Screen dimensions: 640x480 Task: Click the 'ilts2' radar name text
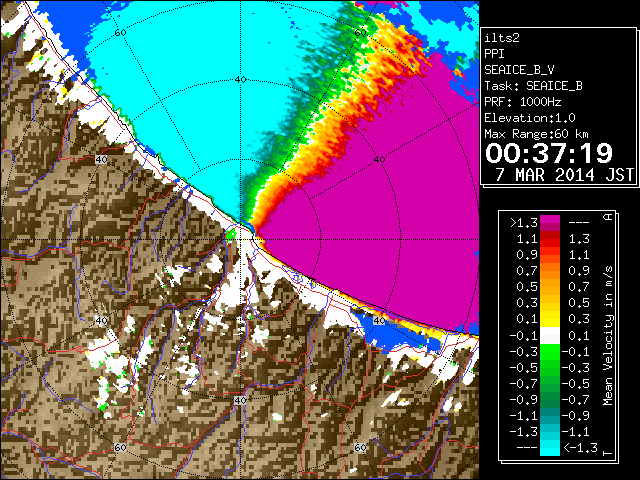[502, 38]
